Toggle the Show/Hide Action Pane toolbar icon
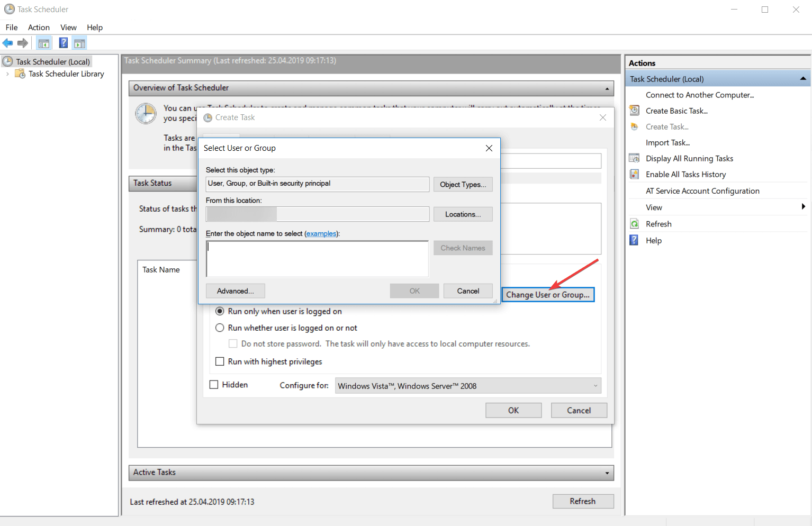The width and height of the screenshot is (812, 526). [x=79, y=42]
